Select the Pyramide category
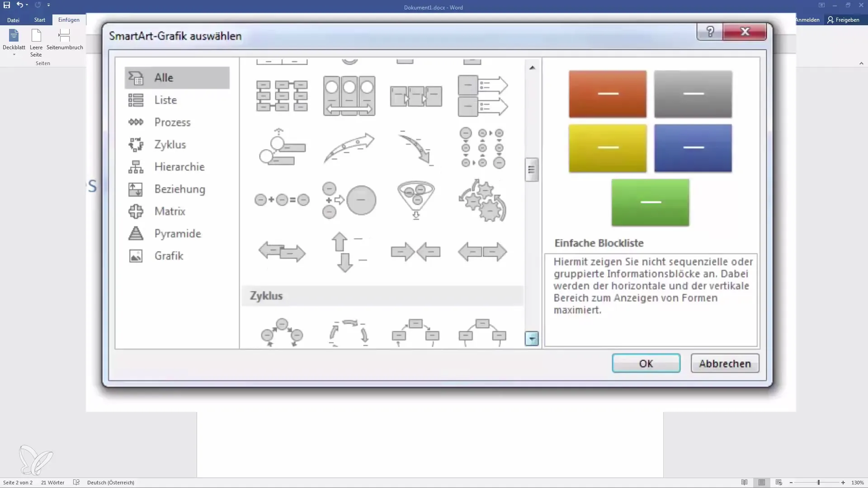 tap(177, 234)
